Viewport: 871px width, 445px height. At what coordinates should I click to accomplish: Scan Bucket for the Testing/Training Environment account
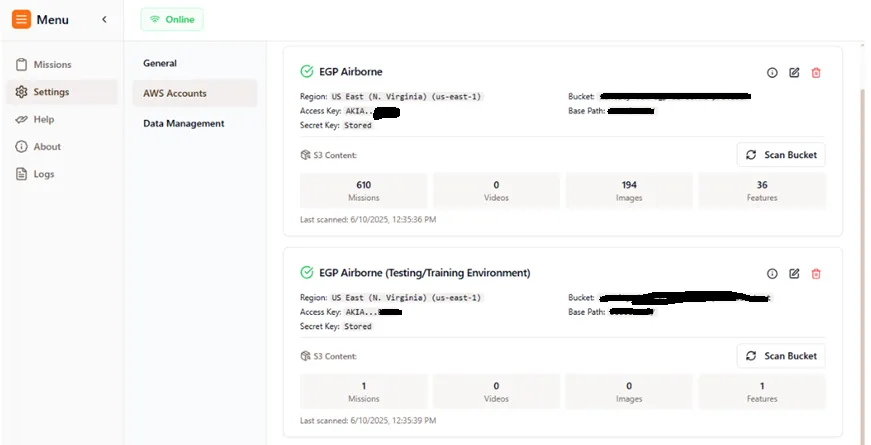click(781, 356)
